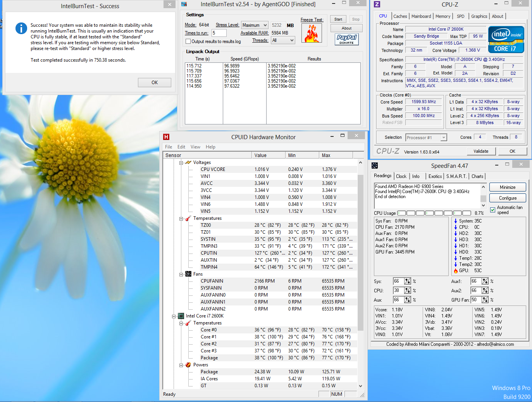
Task: Click the blue info icon in Success dialog
Action: [x=21, y=28]
